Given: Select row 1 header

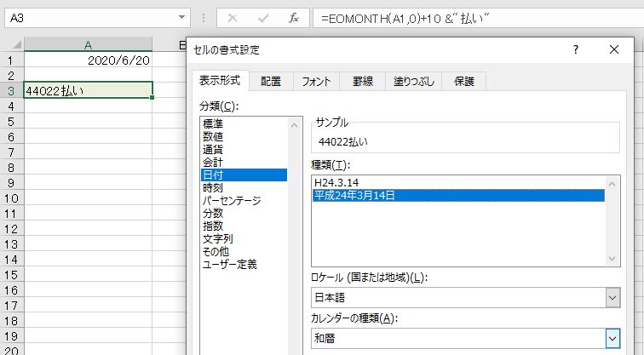Looking at the screenshot, I should (11, 60).
